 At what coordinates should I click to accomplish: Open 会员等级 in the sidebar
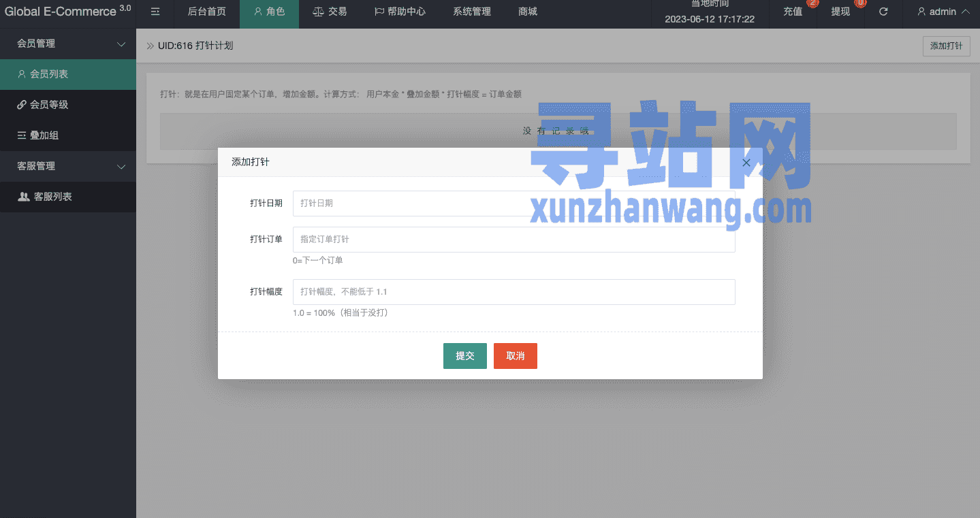[49, 105]
